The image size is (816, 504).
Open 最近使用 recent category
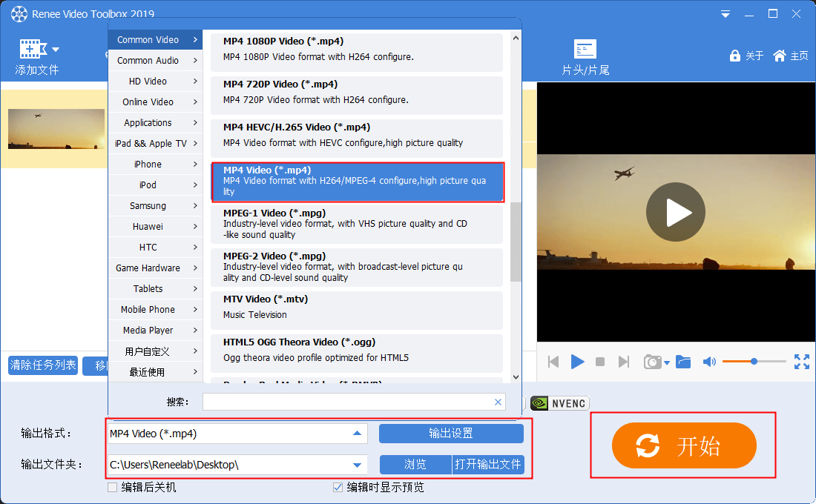tap(156, 372)
